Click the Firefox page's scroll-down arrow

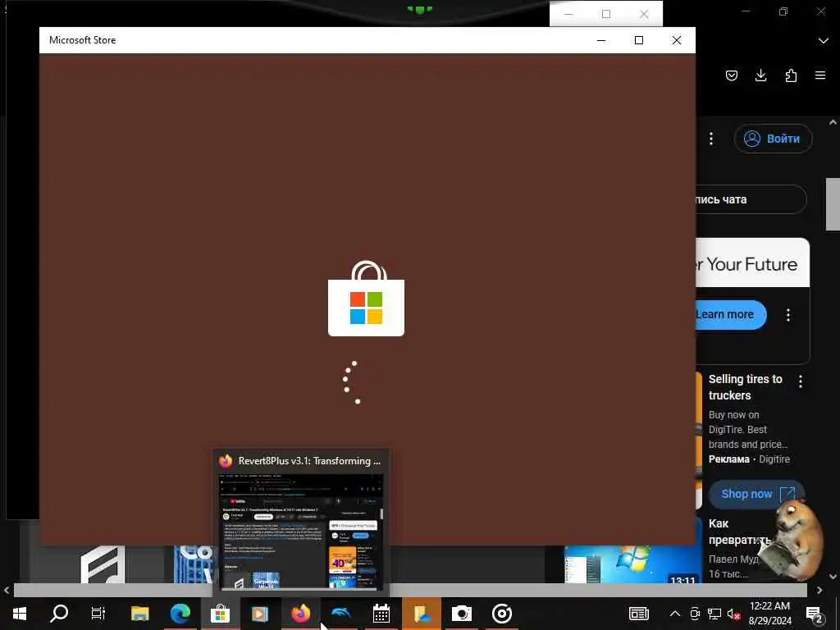point(833,577)
